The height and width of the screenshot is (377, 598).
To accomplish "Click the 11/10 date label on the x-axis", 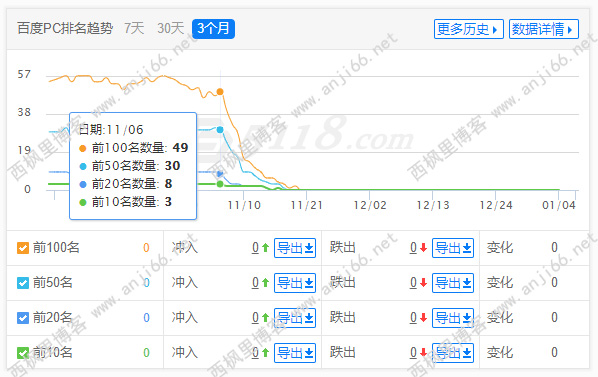I will click(x=244, y=205).
